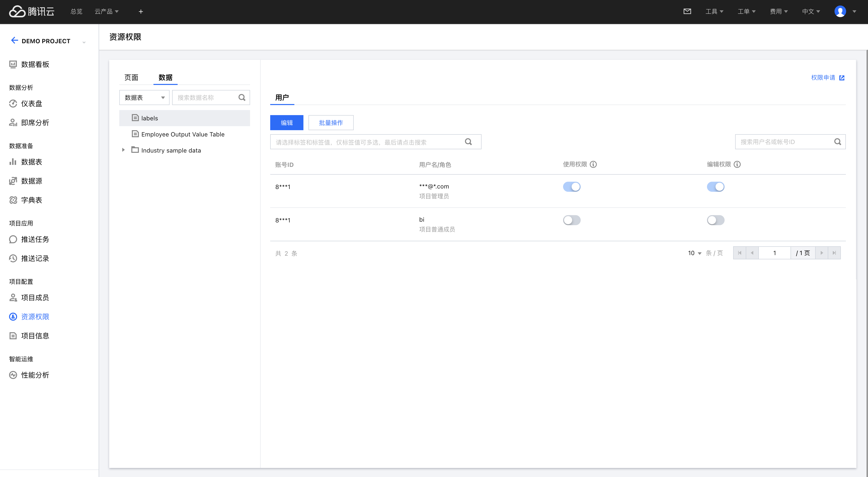Enable 使用权限 toggle for bi user
This screenshot has width=868, height=477.
[571, 220]
